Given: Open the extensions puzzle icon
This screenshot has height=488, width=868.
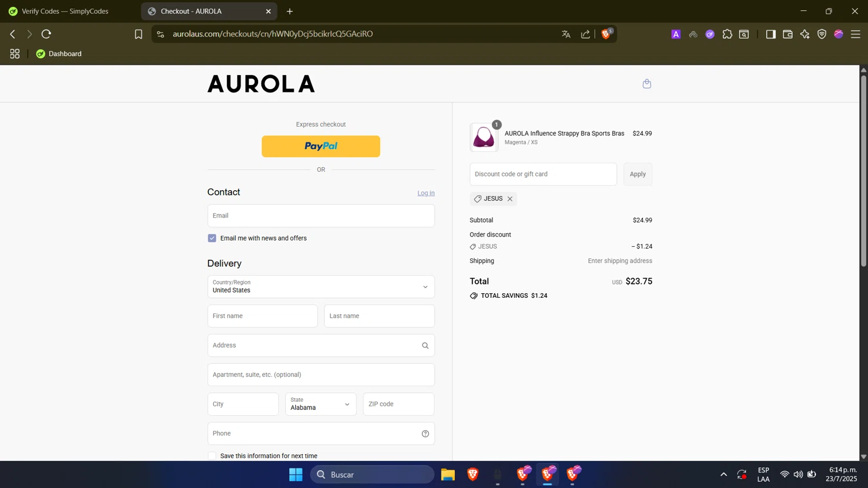Looking at the screenshot, I should [x=727, y=34].
